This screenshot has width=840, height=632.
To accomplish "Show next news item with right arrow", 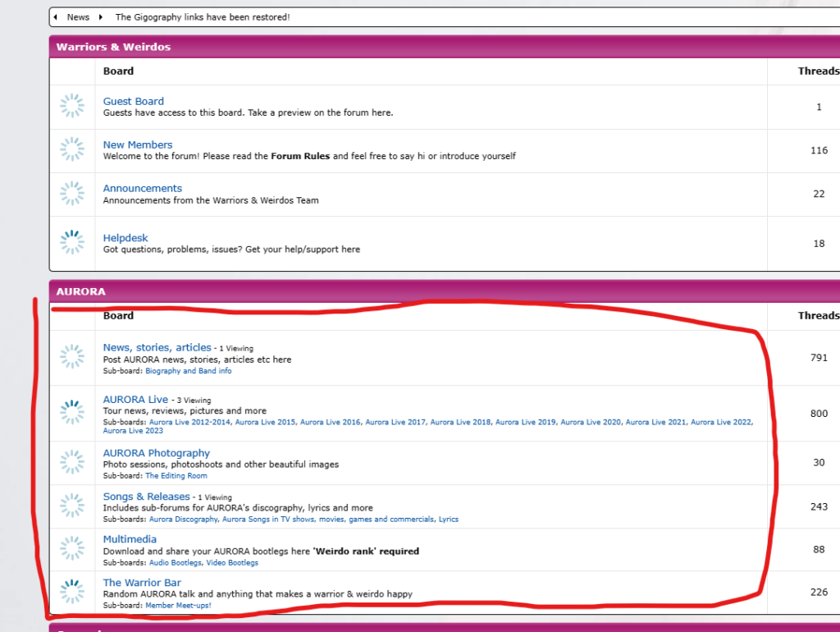I will click(x=100, y=17).
